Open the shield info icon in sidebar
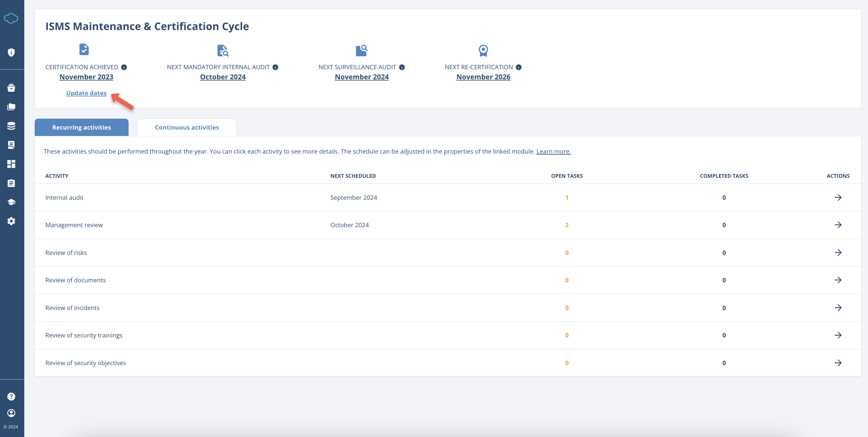This screenshot has width=868, height=437. (x=12, y=52)
